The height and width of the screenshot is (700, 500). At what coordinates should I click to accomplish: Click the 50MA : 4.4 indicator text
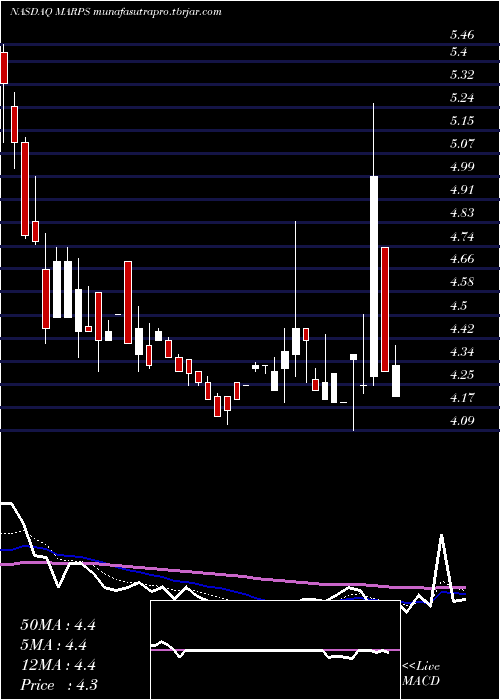(x=58, y=625)
